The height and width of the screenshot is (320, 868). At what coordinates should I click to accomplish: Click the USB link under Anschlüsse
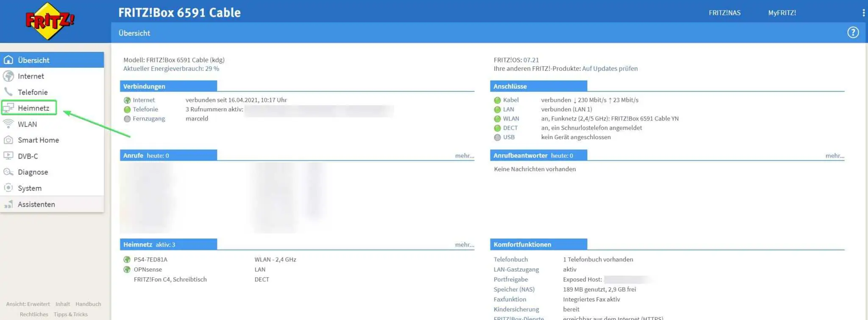509,138
